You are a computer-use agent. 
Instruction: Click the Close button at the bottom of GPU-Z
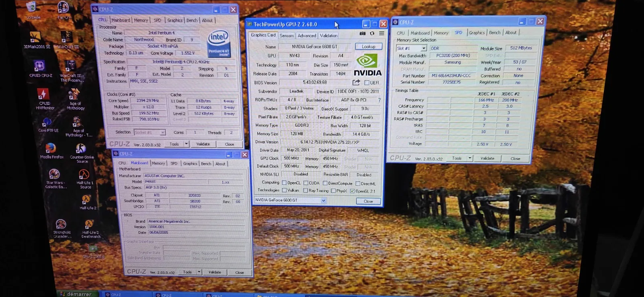point(368,201)
